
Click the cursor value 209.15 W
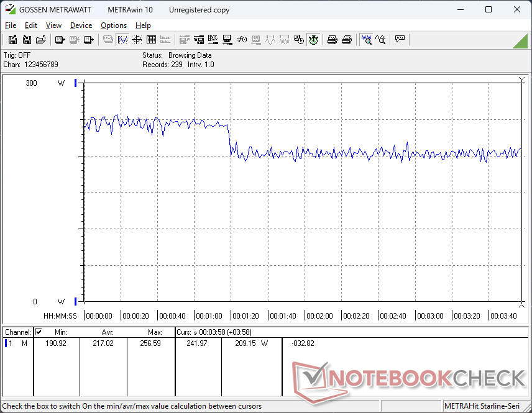pos(252,343)
